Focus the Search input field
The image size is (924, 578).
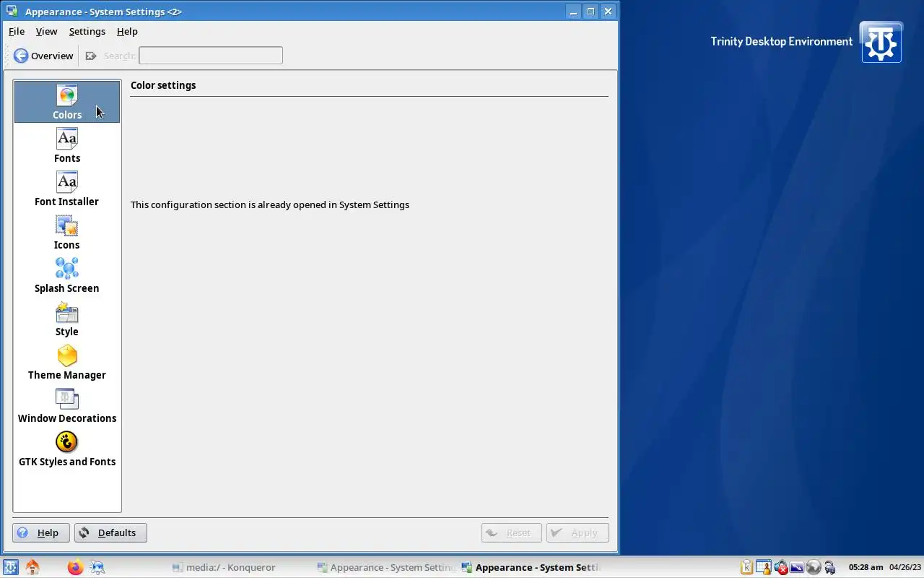(211, 56)
